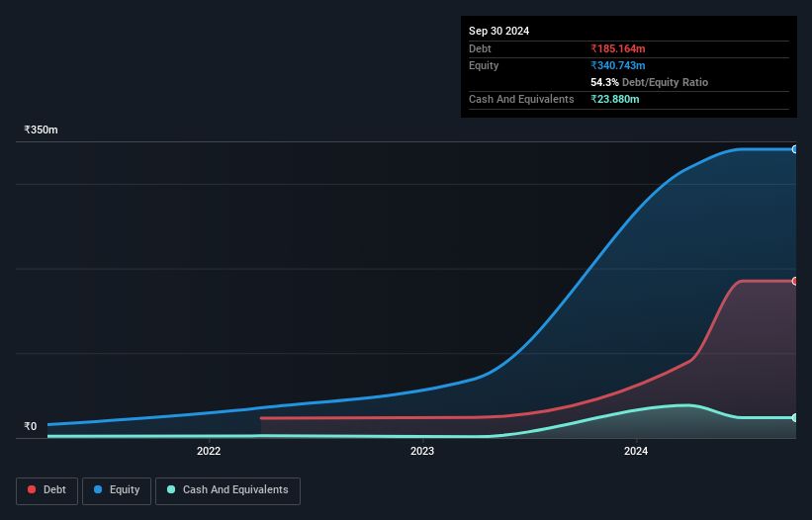Image resolution: width=812 pixels, height=520 pixels.
Task: Click the Cash And Equivalents tooltip label
Action: tap(521, 99)
